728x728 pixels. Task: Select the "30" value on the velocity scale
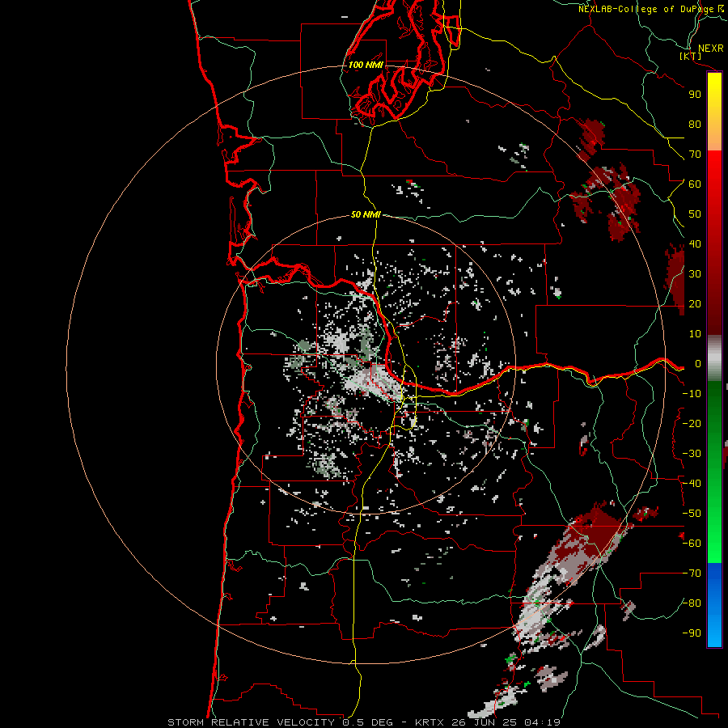tap(695, 274)
